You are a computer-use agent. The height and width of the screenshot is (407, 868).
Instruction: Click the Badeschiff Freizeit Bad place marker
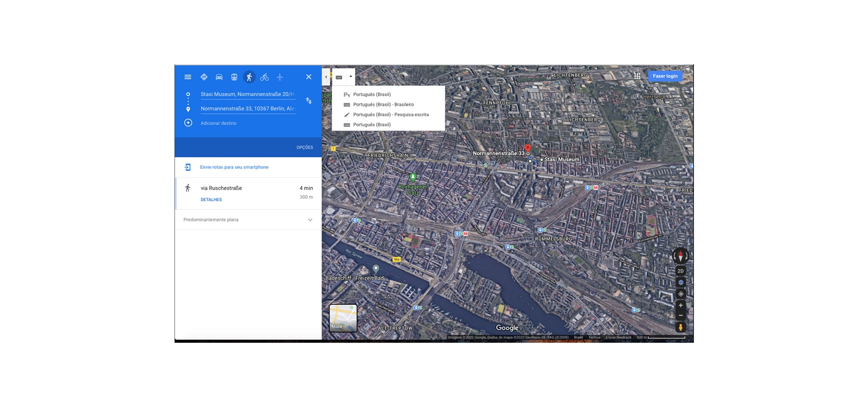tap(376, 269)
